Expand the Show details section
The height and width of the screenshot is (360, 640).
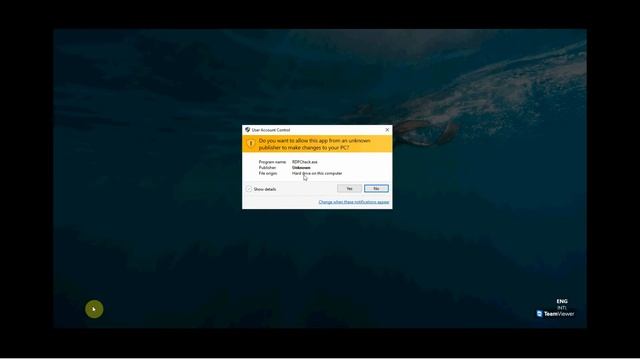point(261,189)
